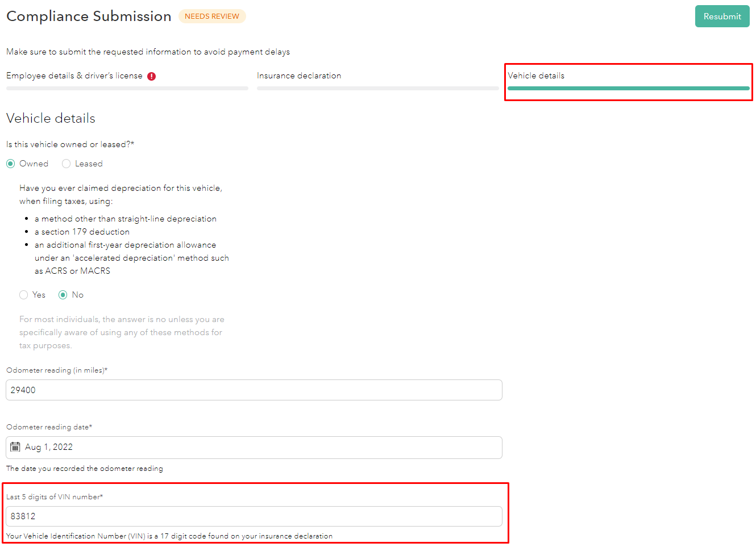Select the Owned radio button
Viewport: 756px width, 547px height.
click(11, 164)
